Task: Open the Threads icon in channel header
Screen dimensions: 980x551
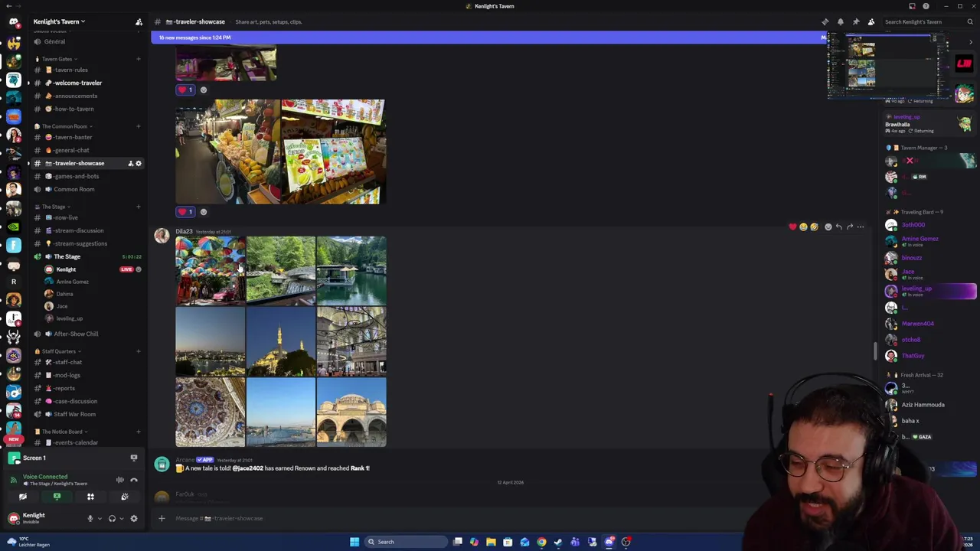Action: click(x=825, y=21)
